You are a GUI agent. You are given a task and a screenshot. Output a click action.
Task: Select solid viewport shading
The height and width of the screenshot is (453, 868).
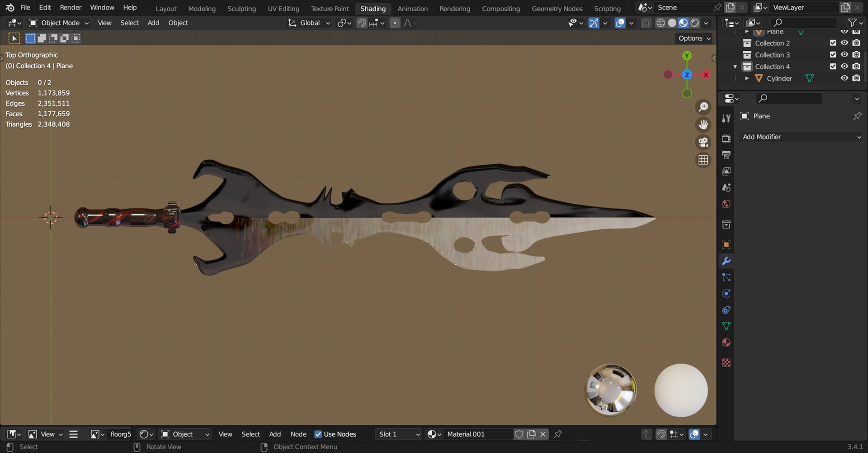click(x=672, y=23)
